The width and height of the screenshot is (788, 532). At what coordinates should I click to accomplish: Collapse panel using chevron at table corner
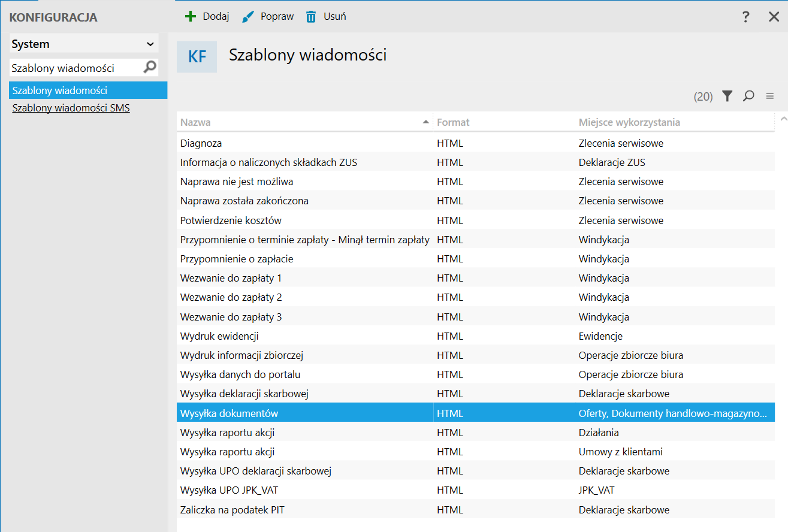point(783,119)
